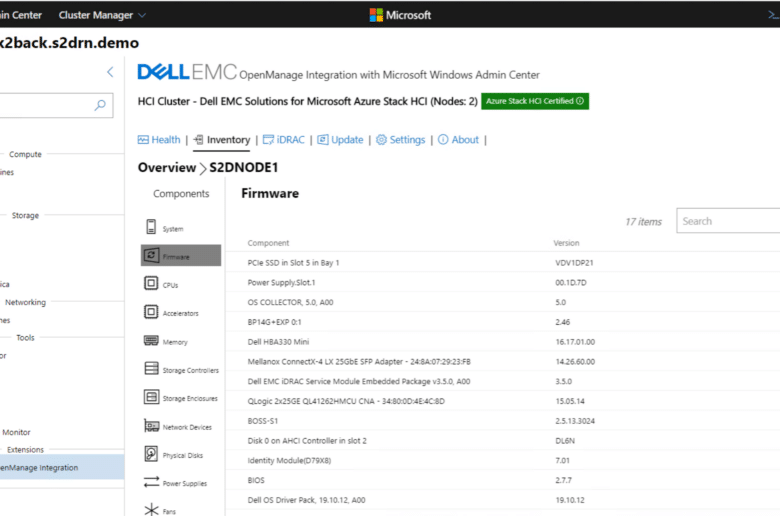Viewport: 780px width, 516px height.
Task: Click the Settings gear icon
Action: [x=381, y=140]
